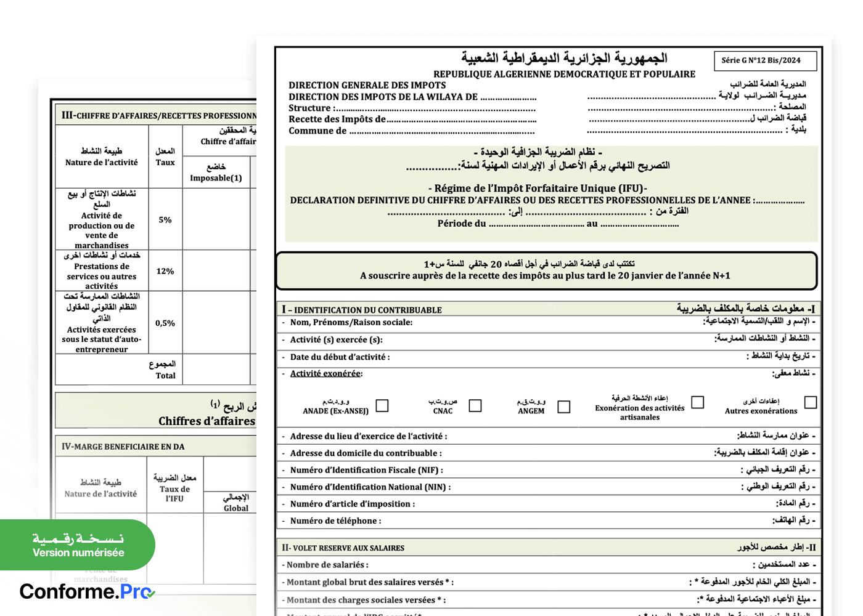Click Montant des charges sociales versées line
Image resolution: width=863 pixels, height=616 pixels.
click(x=549, y=600)
